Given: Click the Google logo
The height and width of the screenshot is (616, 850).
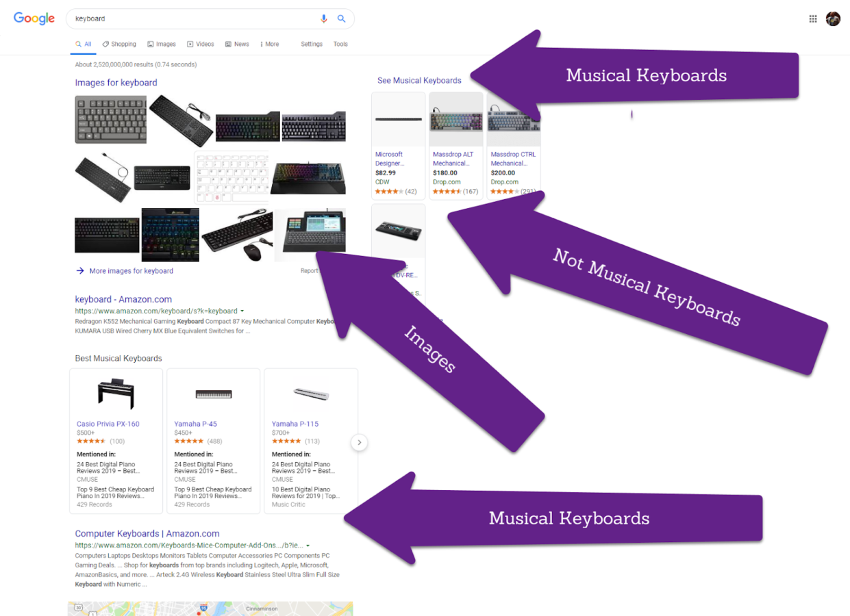Looking at the screenshot, I should (34, 18).
